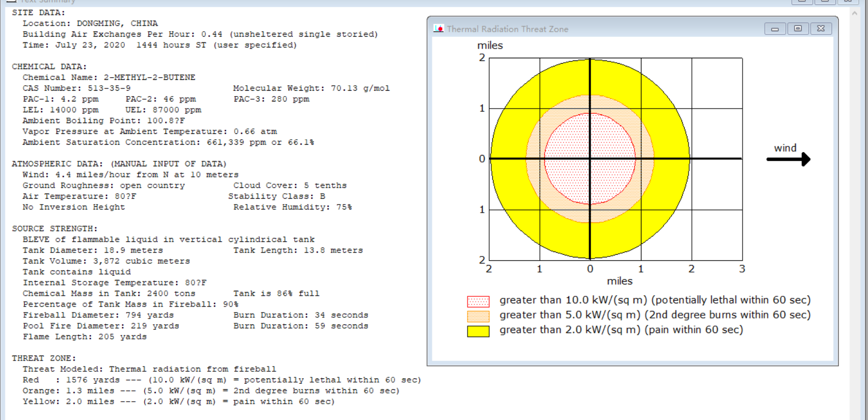Click 'Ambient Saturation Concentration' line
Screen dimensions: 868x420
pos(169,142)
